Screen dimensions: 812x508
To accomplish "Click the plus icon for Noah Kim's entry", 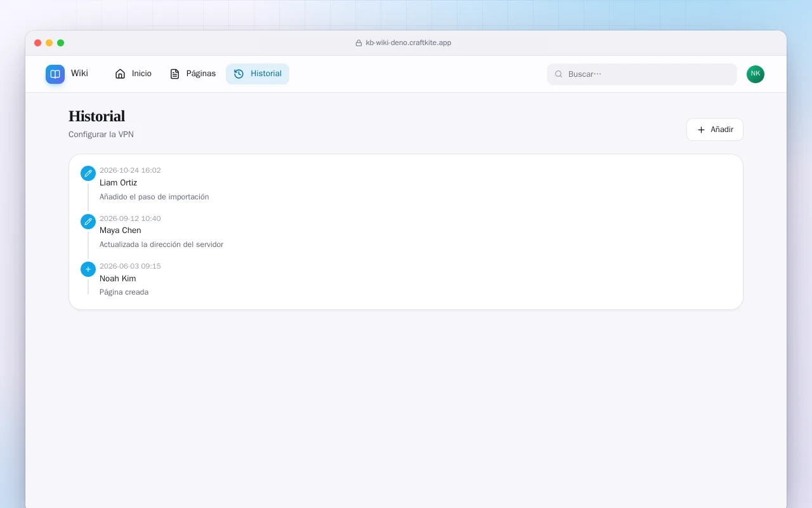I will tap(88, 269).
